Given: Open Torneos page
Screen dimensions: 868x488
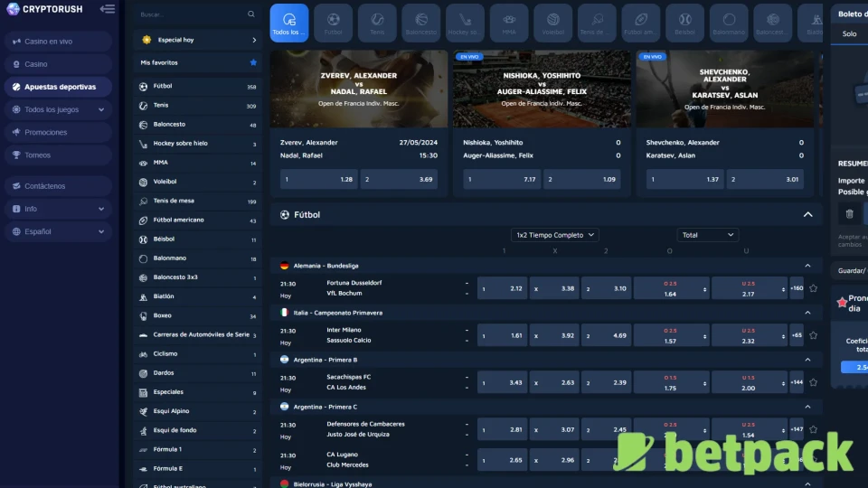Looking at the screenshot, I should point(58,155).
